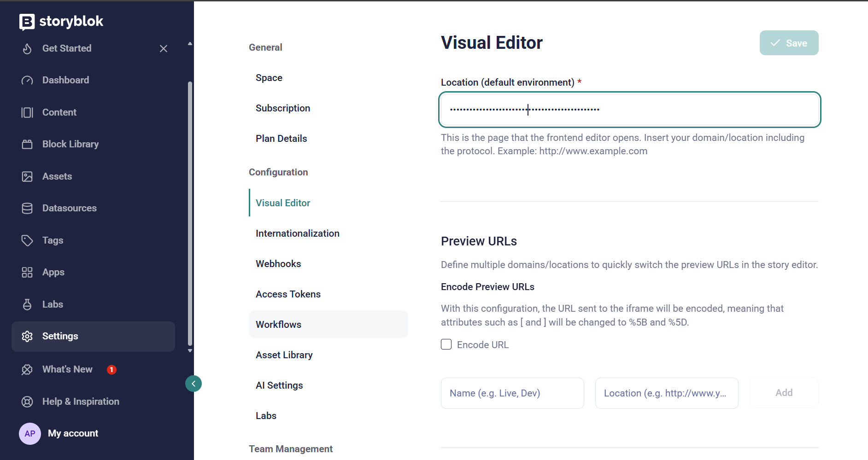Open What's New updates
This screenshot has height=460, width=868.
(67, 369)
